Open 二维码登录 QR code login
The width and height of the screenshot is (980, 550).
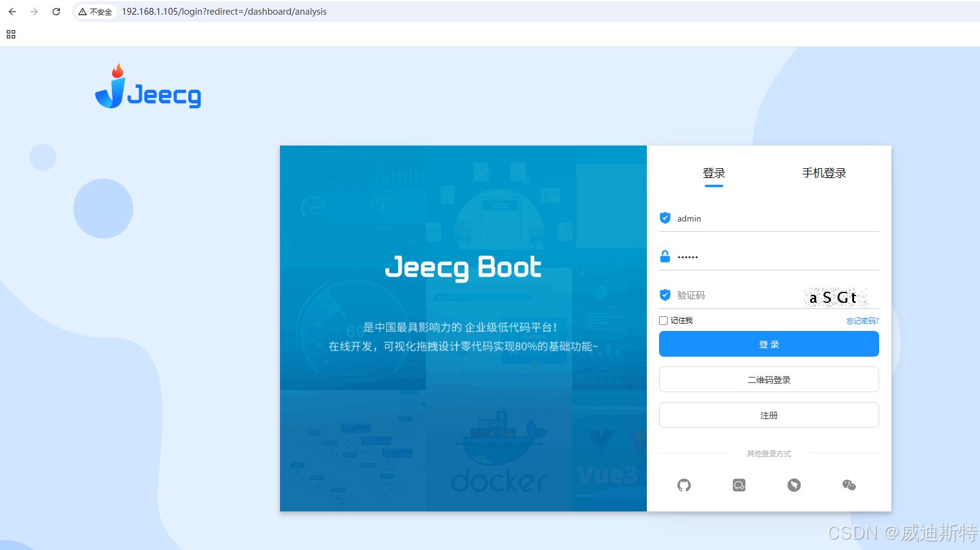pos(769,379)
